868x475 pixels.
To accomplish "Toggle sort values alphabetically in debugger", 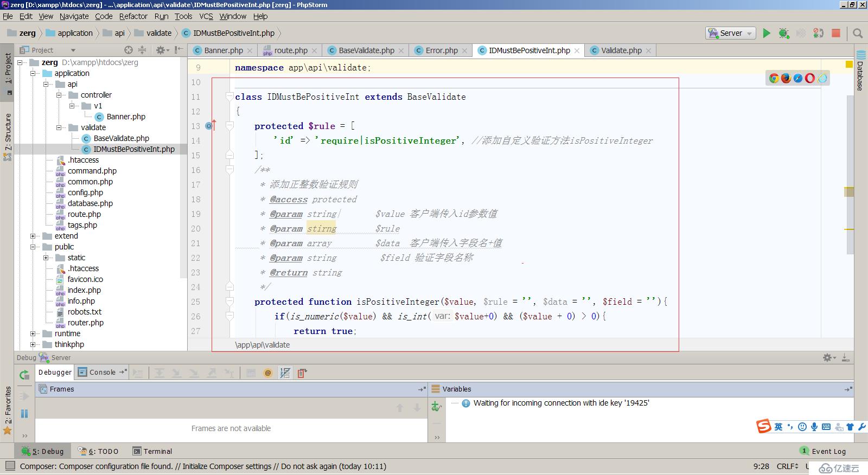I will [285, 373].
